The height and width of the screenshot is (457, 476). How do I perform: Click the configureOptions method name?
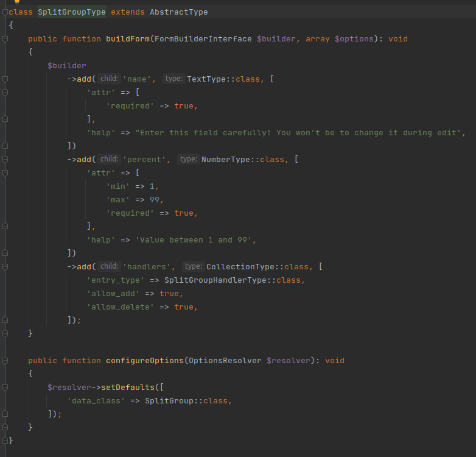coord(145,361)
